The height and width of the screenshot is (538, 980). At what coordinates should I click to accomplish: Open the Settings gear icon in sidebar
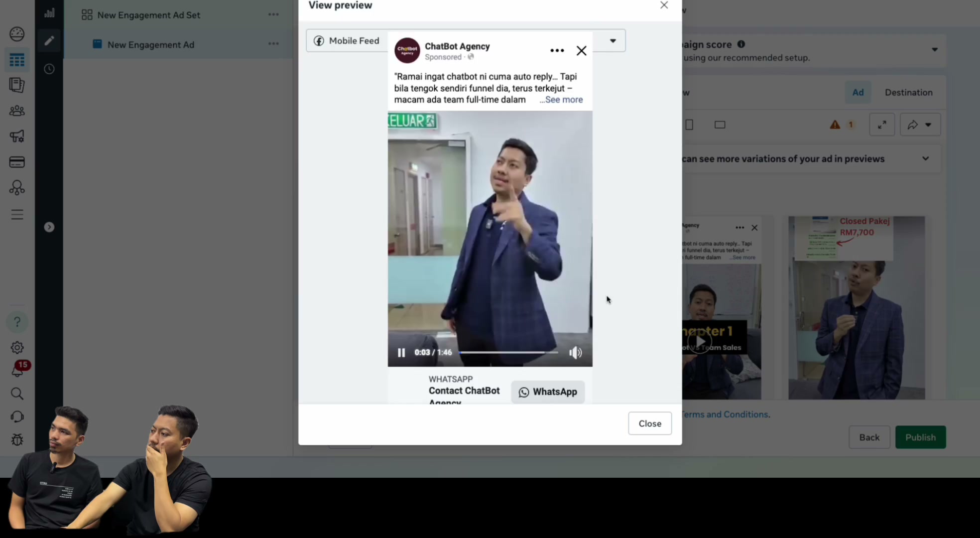(17, 347)
